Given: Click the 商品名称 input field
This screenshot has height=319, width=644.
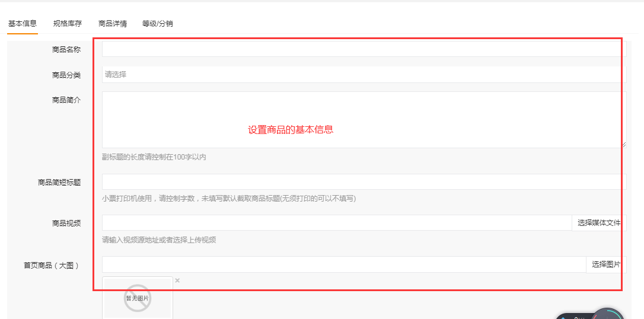Looking at the screenshot, I should pyautogui.click(x=364, y=49).
